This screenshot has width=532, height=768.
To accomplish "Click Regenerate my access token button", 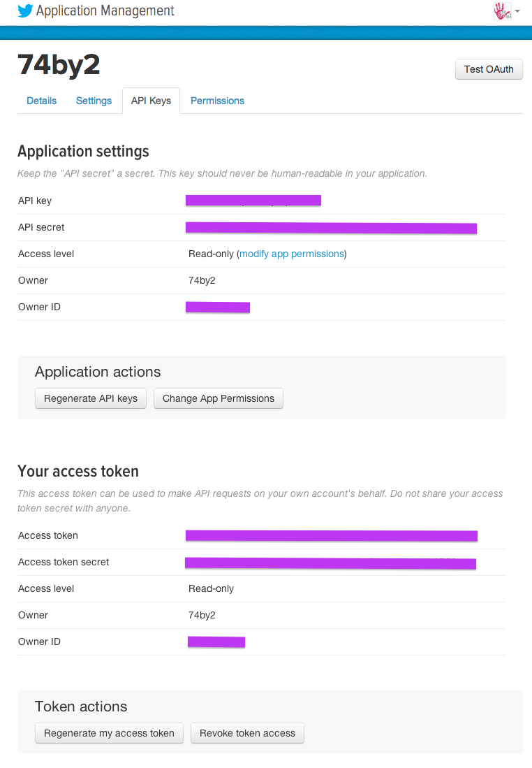I will tap(109, 733).
